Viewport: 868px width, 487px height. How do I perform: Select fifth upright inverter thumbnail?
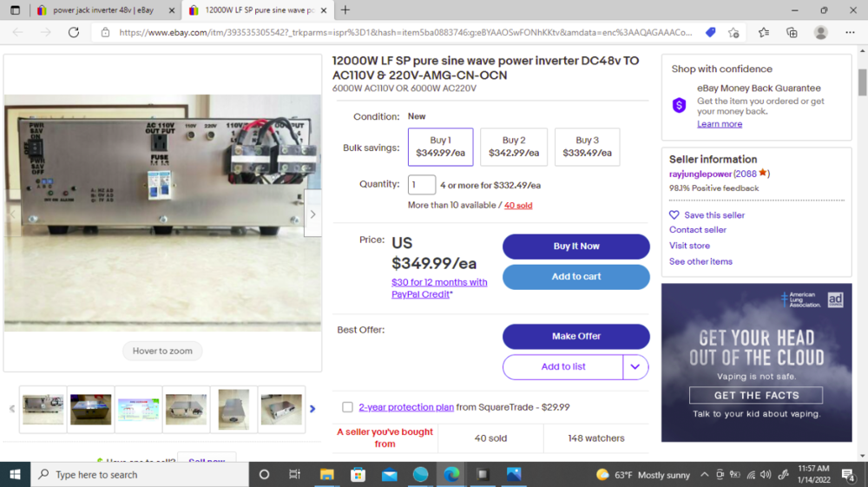(x=233, y=410)
